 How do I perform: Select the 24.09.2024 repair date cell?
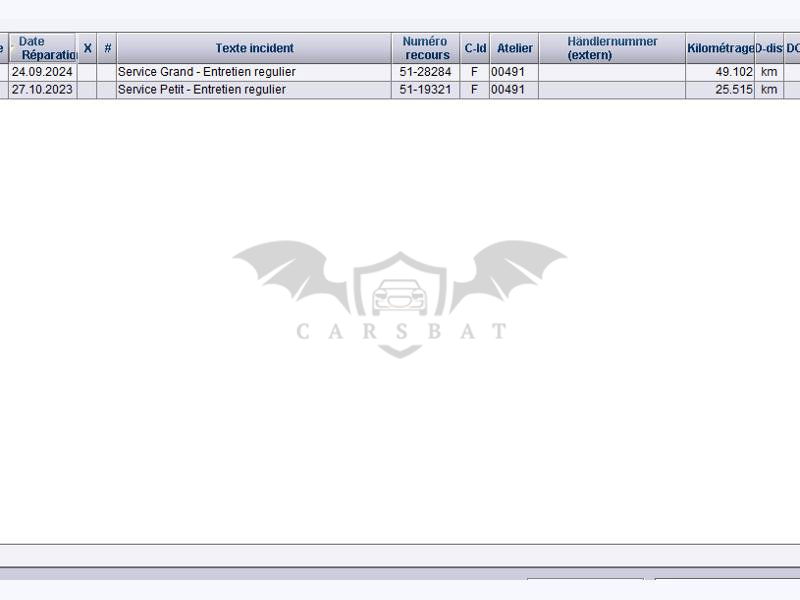[42, 73]
